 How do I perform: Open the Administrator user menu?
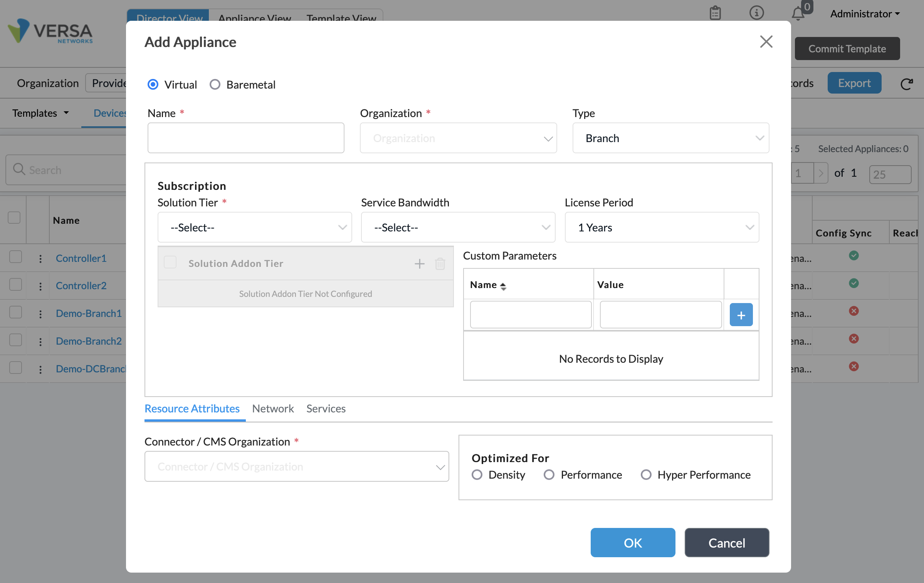(865, 14)
